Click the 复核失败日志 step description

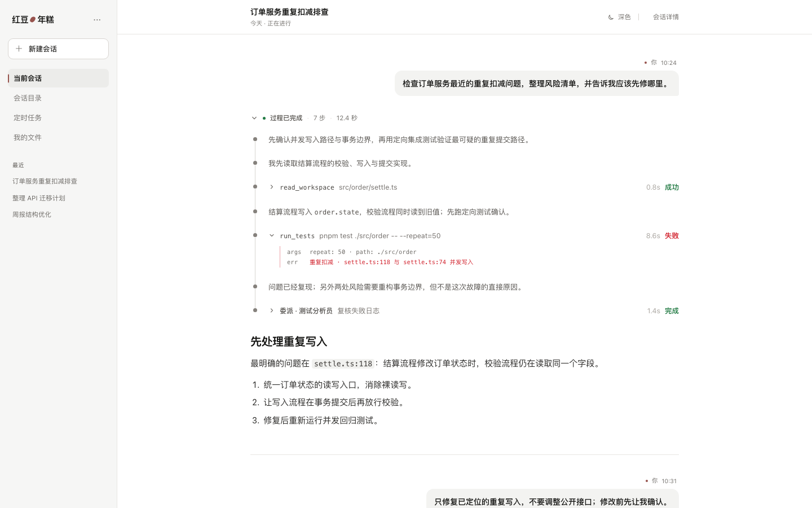tap(358, 311)
